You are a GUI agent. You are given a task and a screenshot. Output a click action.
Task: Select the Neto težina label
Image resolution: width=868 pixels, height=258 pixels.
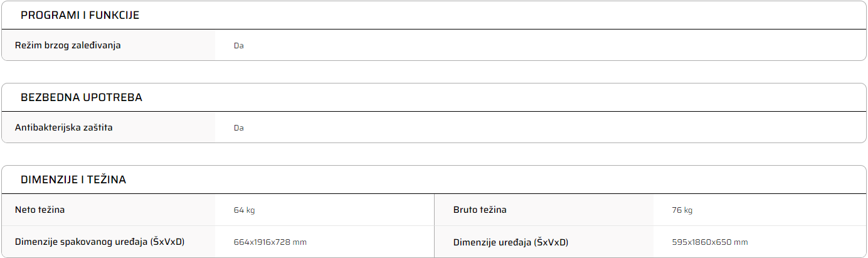click(x=40, y=210)
